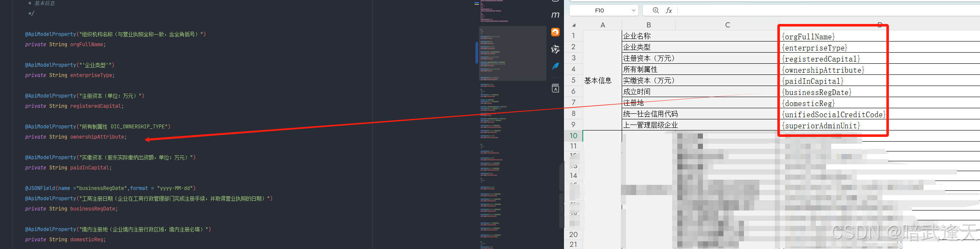980x249 pixels.
Task: Select row 7 header in spreadsheet
Action: tap(573, 102)
